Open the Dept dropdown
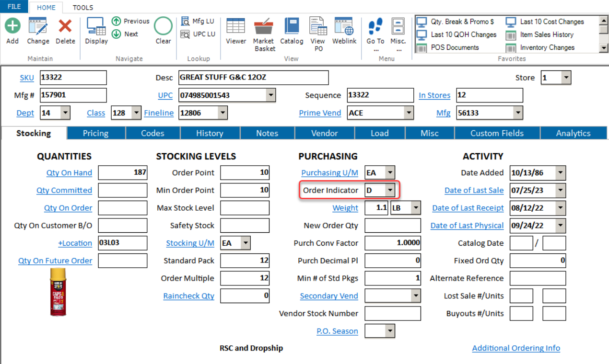Image resolution: width=609 pixels, height=364 pixels. pos(65,113)
